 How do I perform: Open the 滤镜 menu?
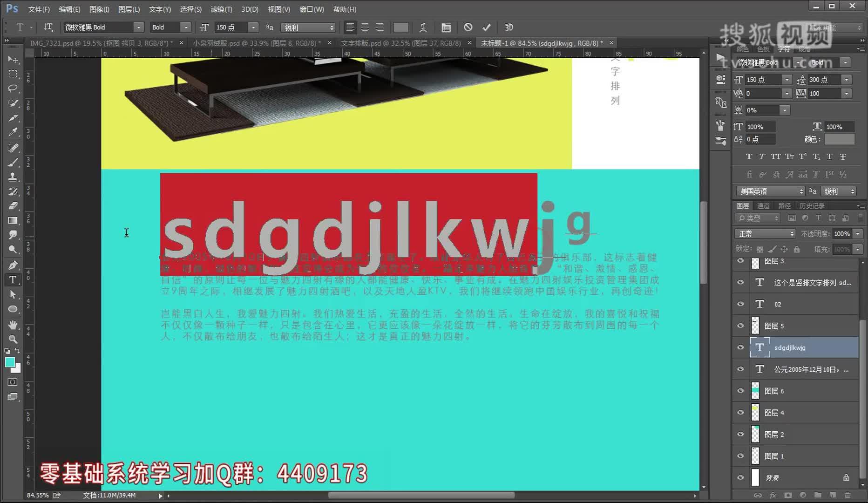coord(221,9)
